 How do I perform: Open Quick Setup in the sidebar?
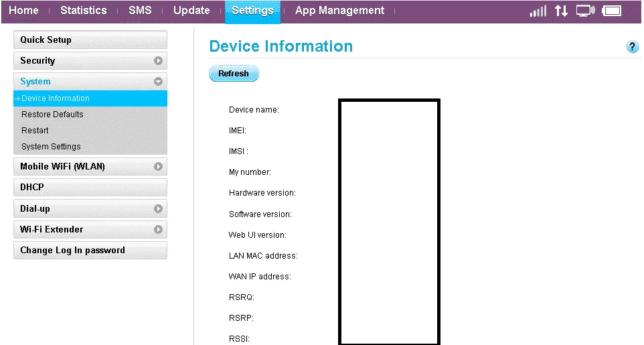(90, 40)
